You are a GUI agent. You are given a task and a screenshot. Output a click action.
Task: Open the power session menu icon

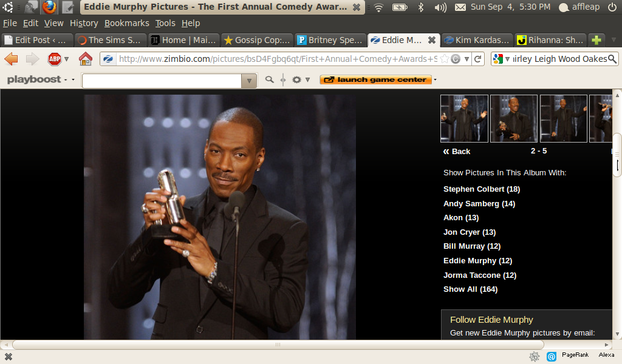(x=612, y=7)
